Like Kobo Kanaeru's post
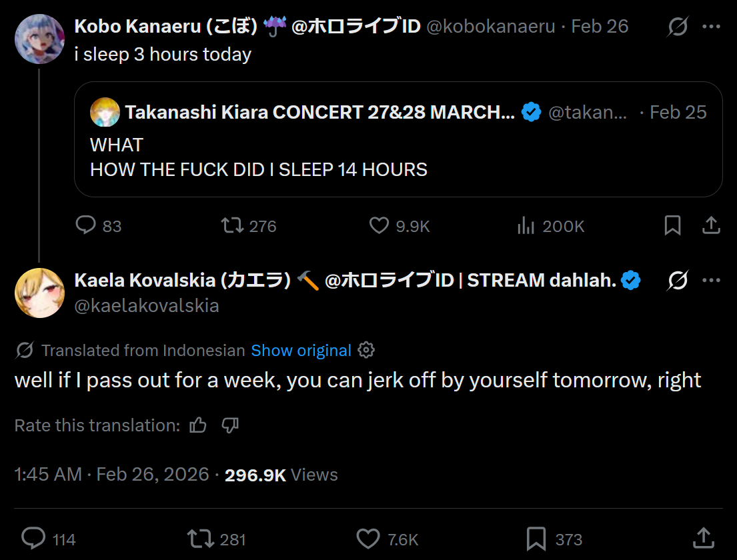 pos(379,226)
